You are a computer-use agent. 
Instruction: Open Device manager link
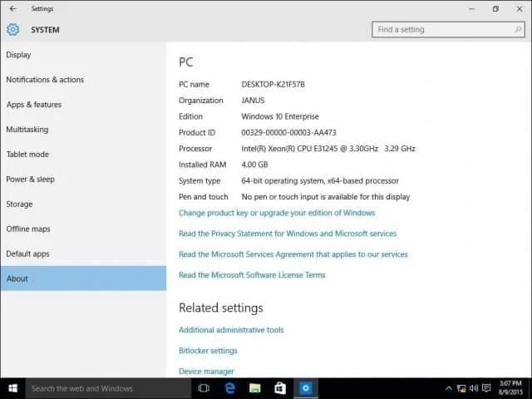tap(206, 372)
